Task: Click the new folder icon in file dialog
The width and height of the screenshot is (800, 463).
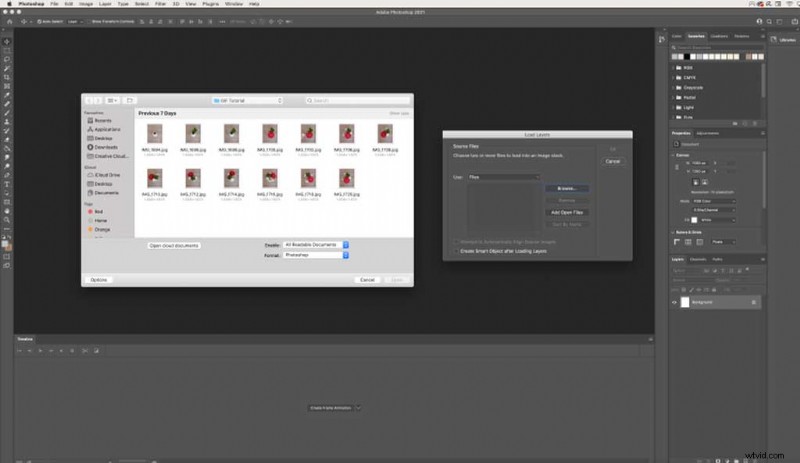Action: point(129,101)
